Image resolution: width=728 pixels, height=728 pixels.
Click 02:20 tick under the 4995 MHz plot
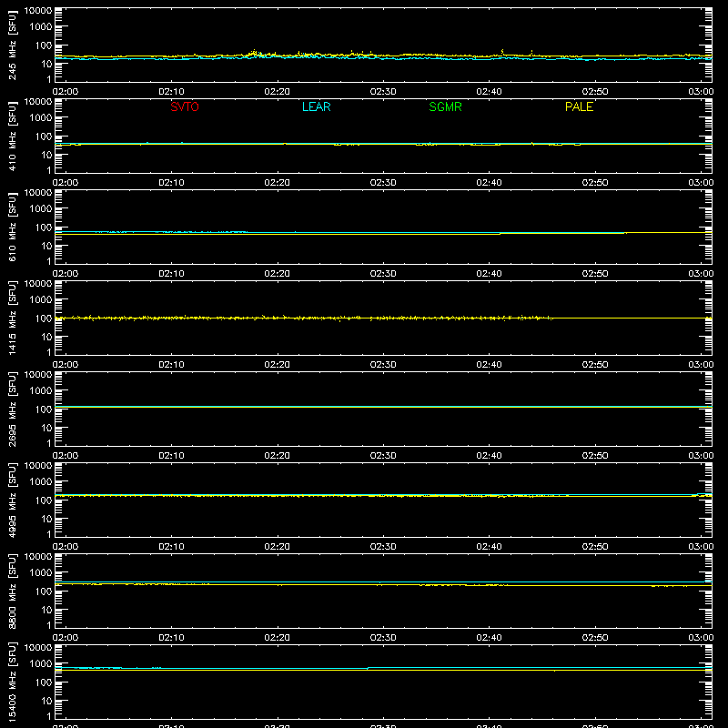pyautogui.click(x=278, y=547)
